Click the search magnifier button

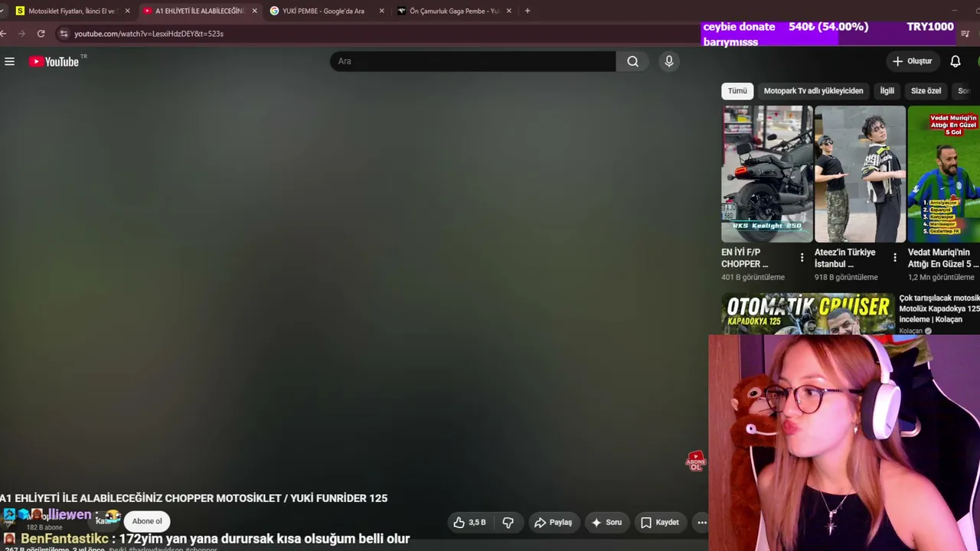[632, 61]
